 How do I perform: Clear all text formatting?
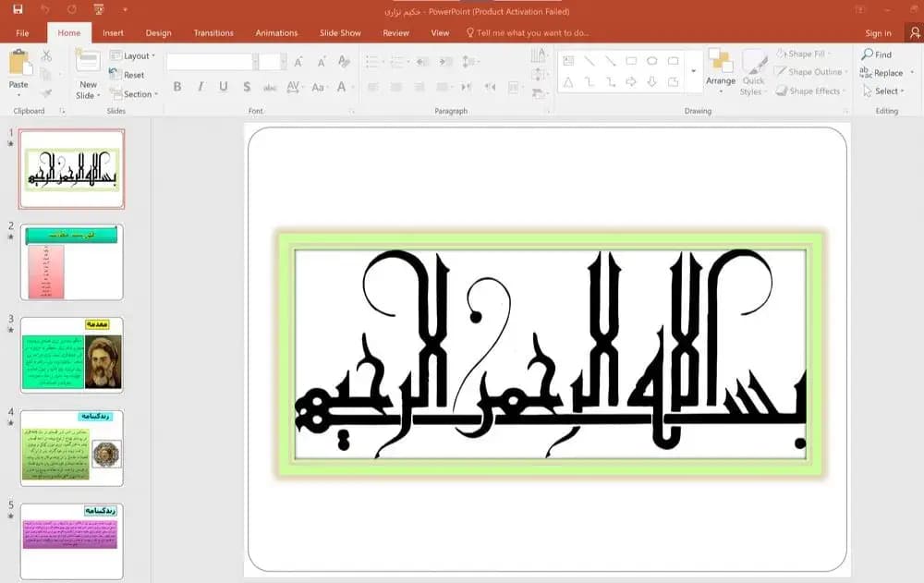pyautogui.click(x=344, y=61)
